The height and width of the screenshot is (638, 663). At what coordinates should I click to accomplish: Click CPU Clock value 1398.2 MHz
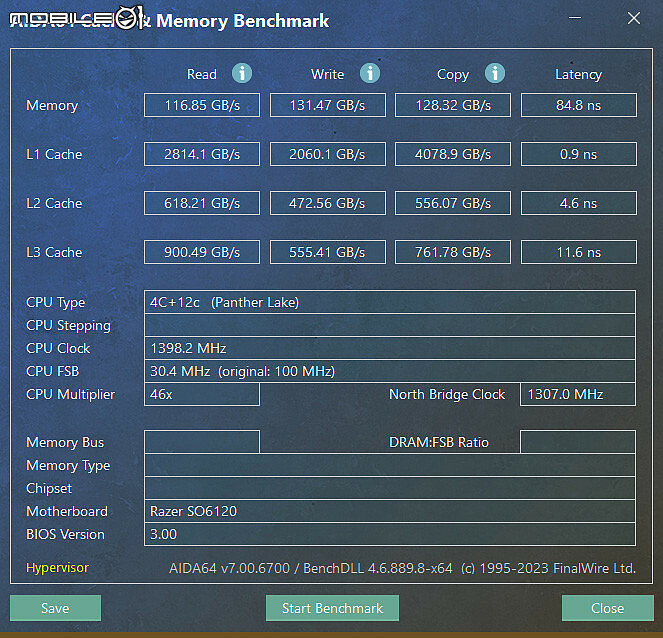click(x=390, y=348)
